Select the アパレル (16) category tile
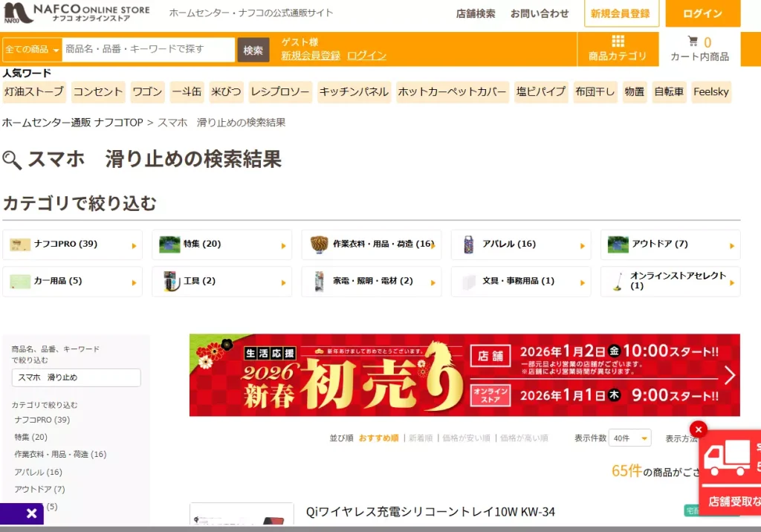 (x=520, y=244)
